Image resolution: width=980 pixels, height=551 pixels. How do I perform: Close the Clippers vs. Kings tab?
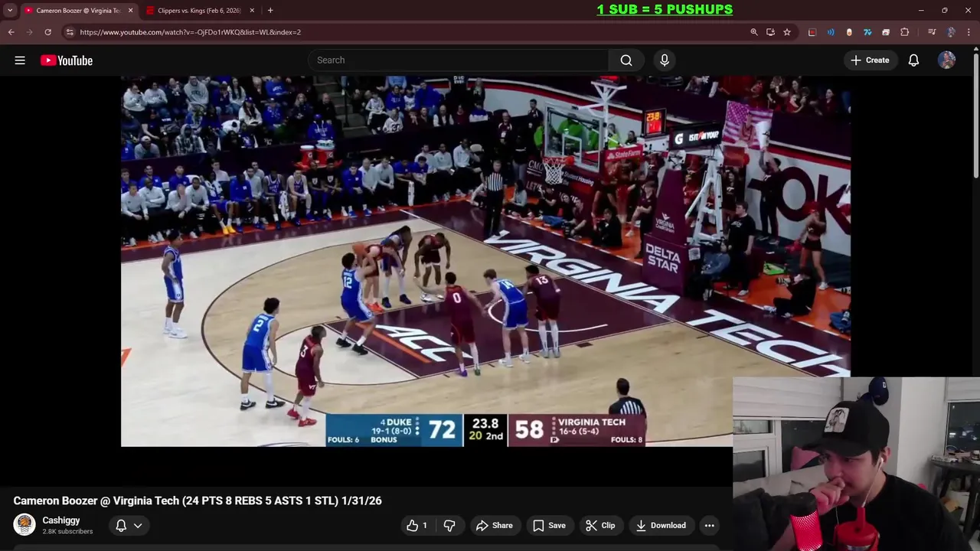252,11
